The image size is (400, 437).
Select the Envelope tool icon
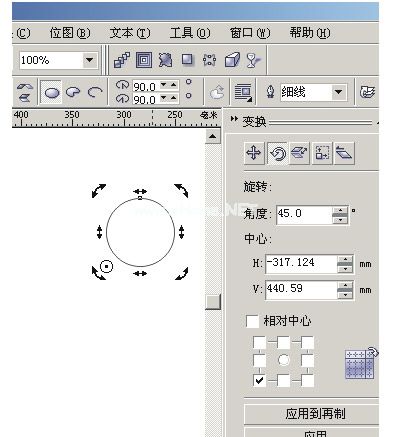pyautogui.click(x=209, y=60)
